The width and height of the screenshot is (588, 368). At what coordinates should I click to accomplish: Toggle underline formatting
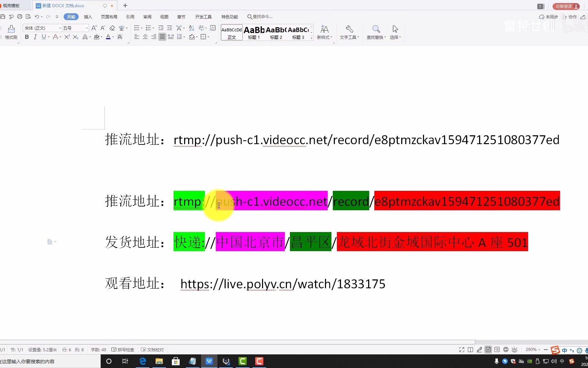tap(44, 37)
